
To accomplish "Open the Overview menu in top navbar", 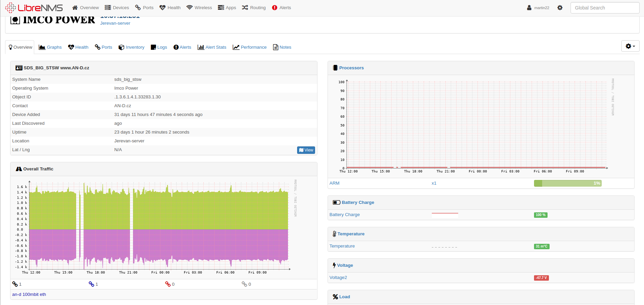I will point(86,7).
